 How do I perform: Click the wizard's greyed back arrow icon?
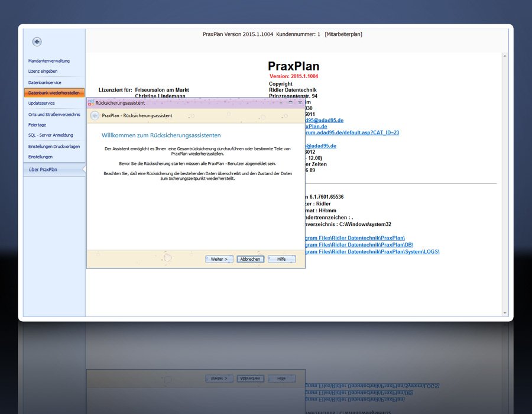pyautogui.click(x=95, y=116)
